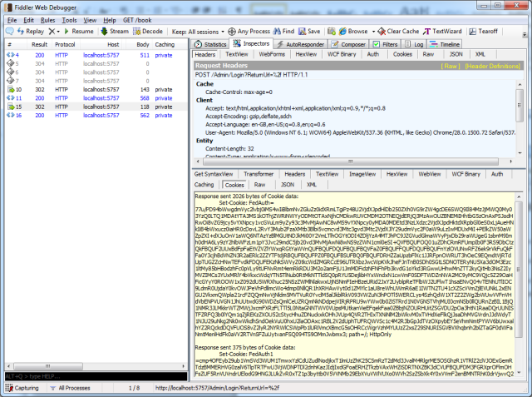Open request TextView inspector tab
The height and width of the screenshot is (397, 532).
(x=236, y=54)
